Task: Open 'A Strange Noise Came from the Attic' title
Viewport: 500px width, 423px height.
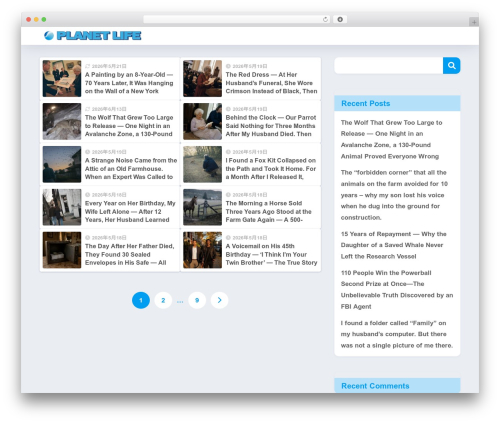Action: pyautogui.click(x=131, y=169)
